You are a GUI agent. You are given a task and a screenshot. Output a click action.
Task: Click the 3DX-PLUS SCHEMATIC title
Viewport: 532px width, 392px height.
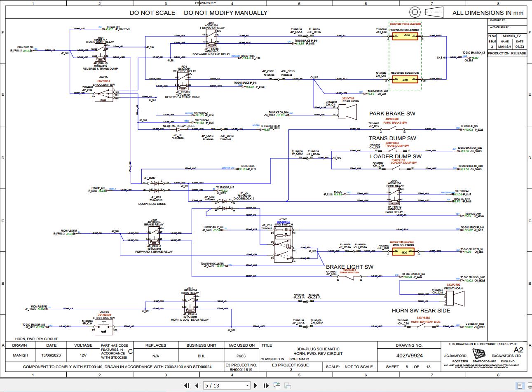(x=318, y=349)
